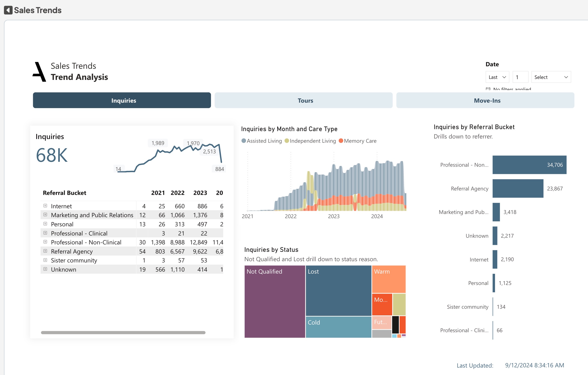Toggle the Independent Living legend marker
The height and width of the screenshot is (375, 588).
click(287, 141)
